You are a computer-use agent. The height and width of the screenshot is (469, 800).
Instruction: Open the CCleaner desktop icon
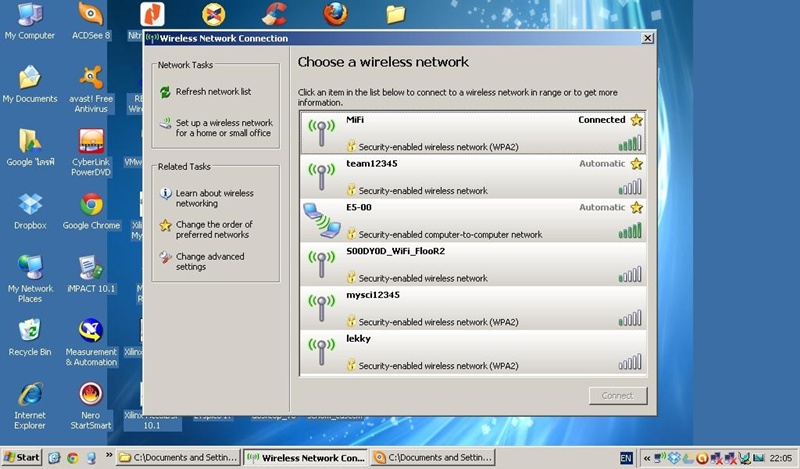click(274, 14)
